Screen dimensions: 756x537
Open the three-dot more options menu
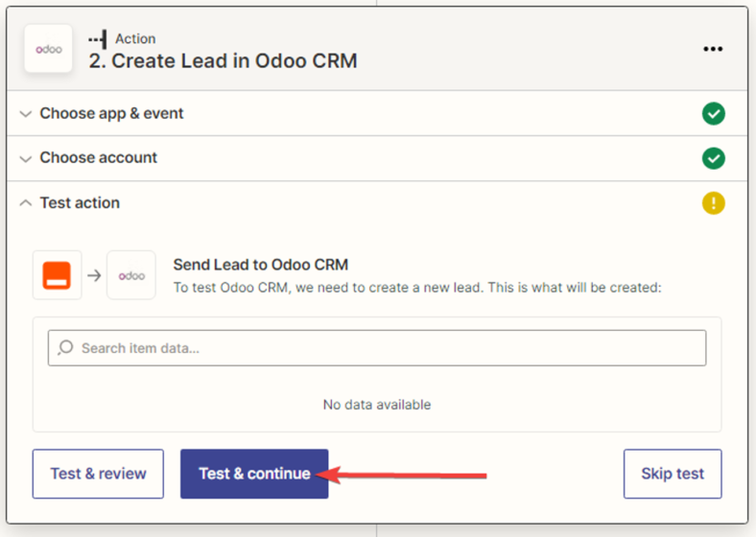pyautogui.click(x=713, y=49)
